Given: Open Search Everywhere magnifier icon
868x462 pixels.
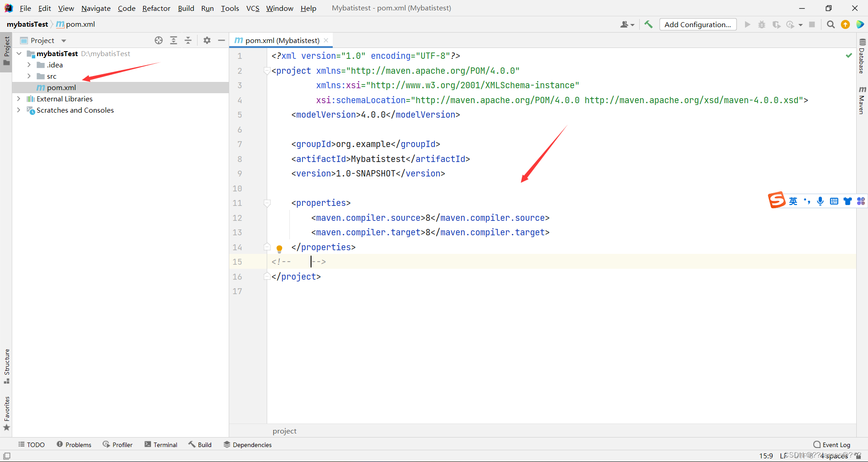Looking at the screenshot, I should 830,24.
